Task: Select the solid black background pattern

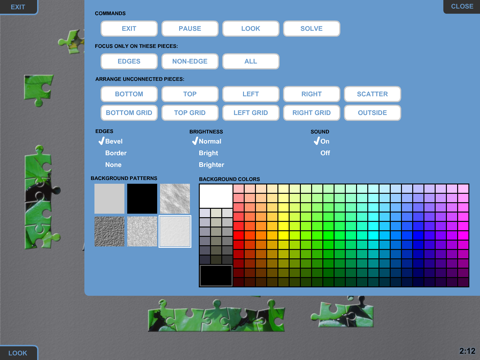Action: pyautogui.click(x=142, y=199)
